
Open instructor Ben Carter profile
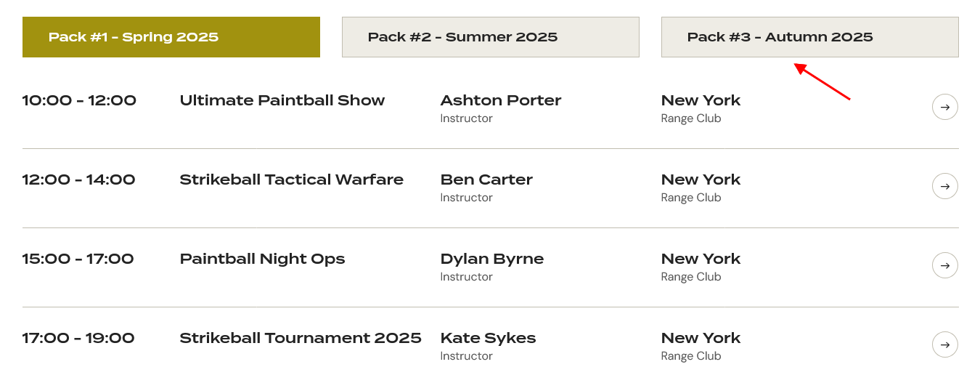pos(486,180)
